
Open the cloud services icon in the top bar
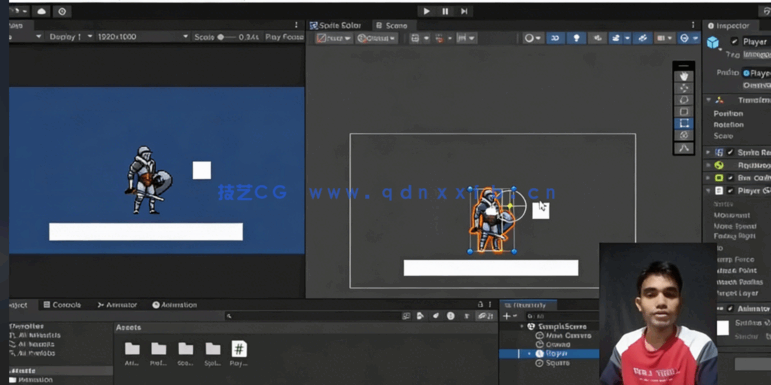tap(41, 11)
